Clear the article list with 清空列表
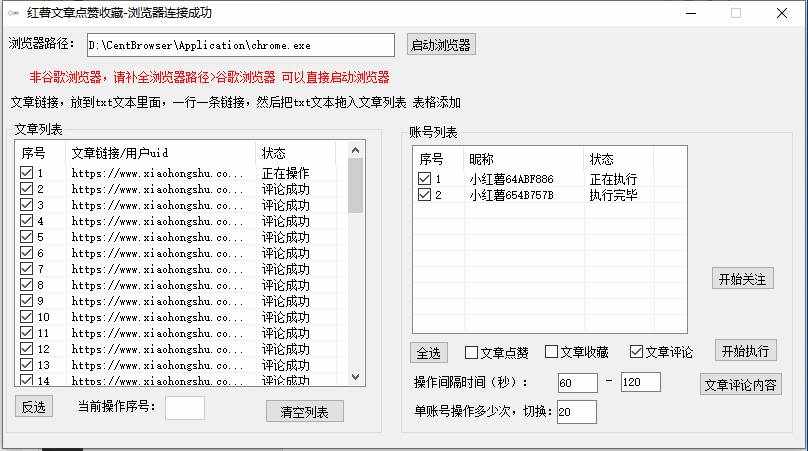Viewport: 808px width, 451px height. pyautogui.click(x=304, y=411)
